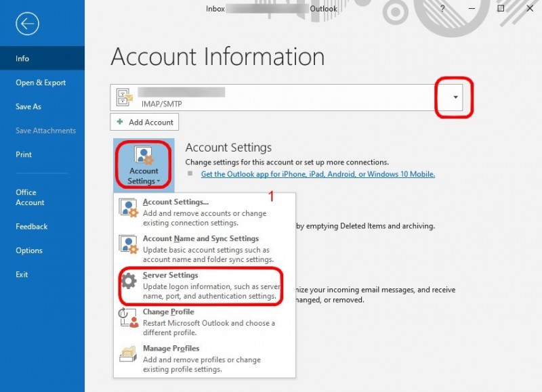Click the Server Settings gear icon

129,282
